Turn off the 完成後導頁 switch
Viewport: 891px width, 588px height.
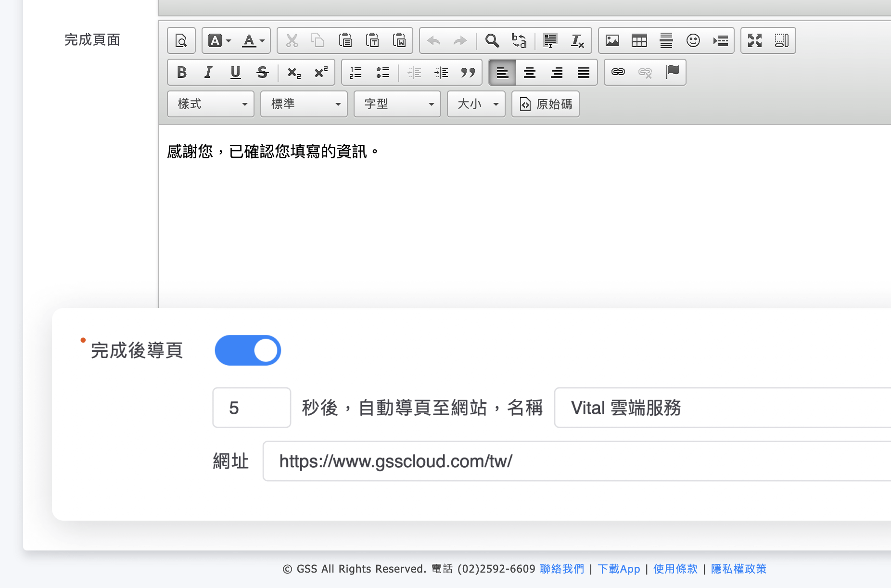(248, 350)
